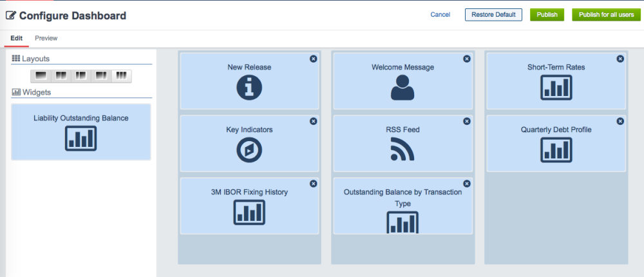Switch to the Edit tab
This screenshot has width=644, height=277.
tap(17, 38)
